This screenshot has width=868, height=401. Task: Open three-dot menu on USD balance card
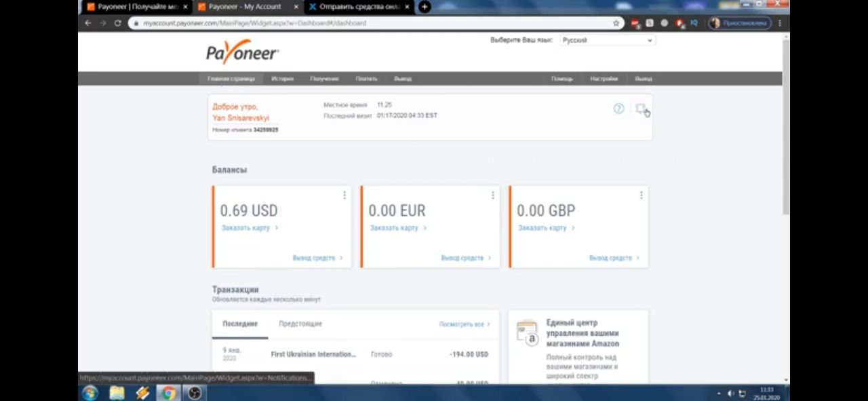[x=344, y=195]
